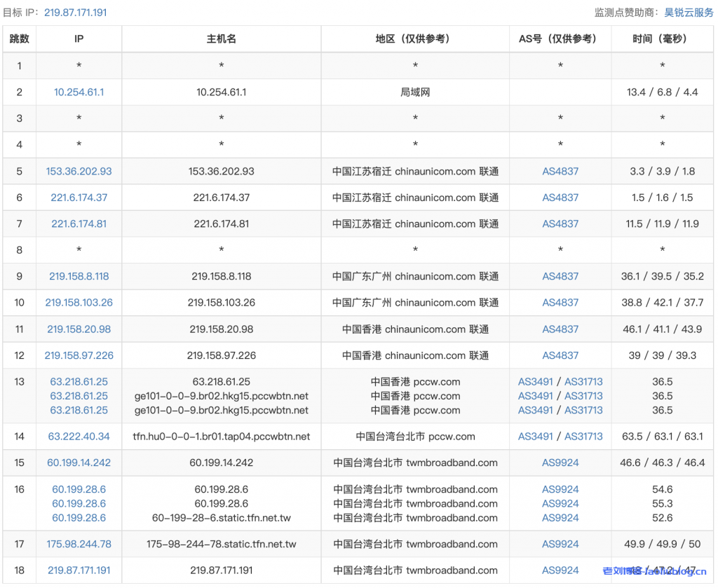Open the AS9924 link in hop 15 row
The image size is (718, 588).
click(x=560, y=463)
